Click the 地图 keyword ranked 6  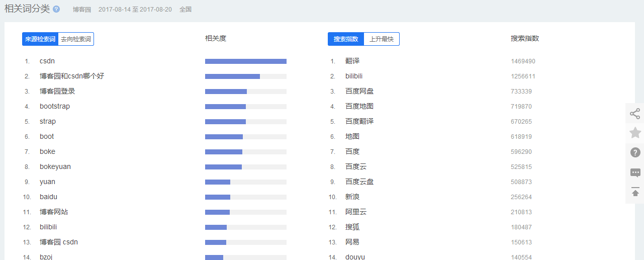pos(352,136)
